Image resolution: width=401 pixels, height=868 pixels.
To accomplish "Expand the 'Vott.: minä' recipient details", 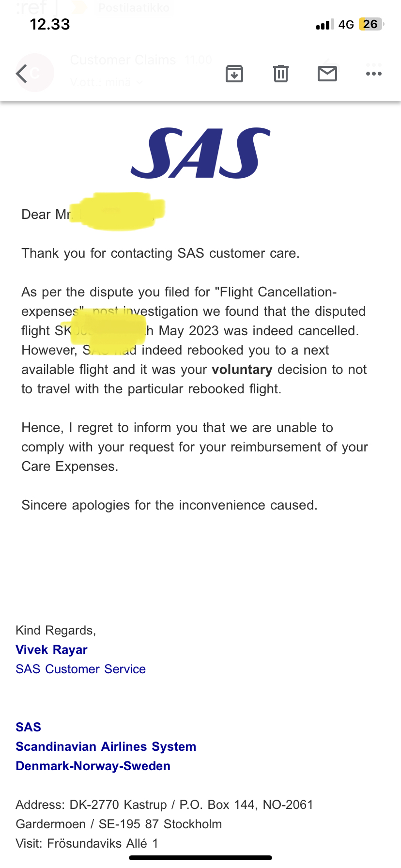I will coord(107,83).
